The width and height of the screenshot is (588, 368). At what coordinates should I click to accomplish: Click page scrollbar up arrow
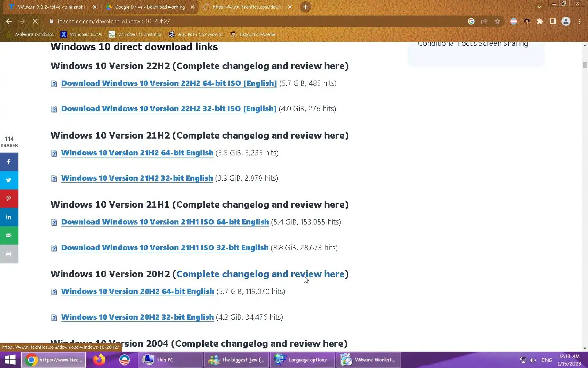coord(585,45)
